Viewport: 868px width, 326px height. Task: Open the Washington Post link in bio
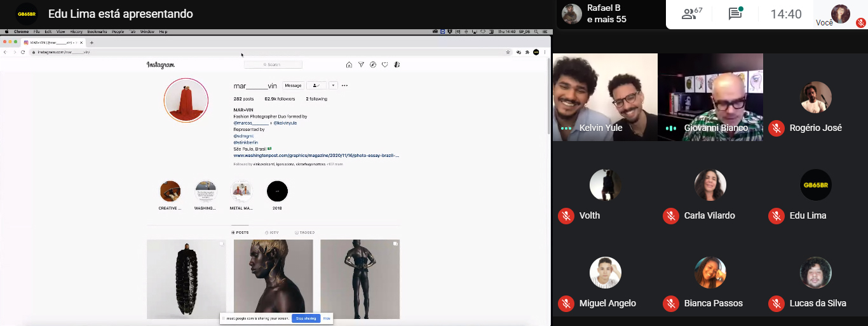coord(316,155)
